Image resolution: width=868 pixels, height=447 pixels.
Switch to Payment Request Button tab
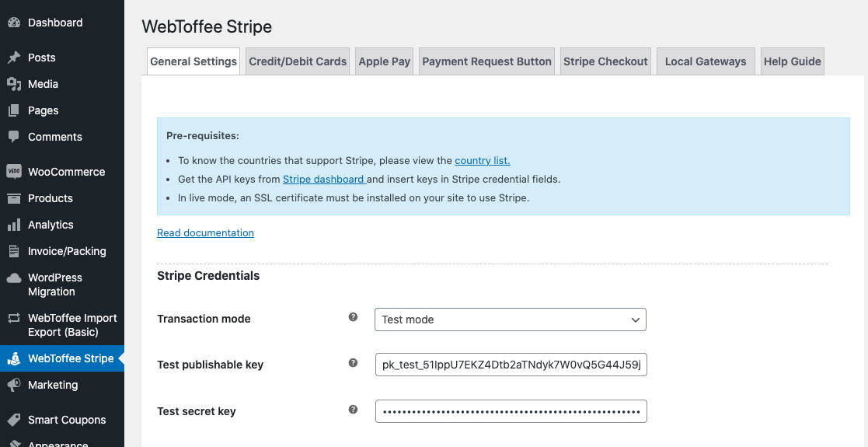point(486,61)
